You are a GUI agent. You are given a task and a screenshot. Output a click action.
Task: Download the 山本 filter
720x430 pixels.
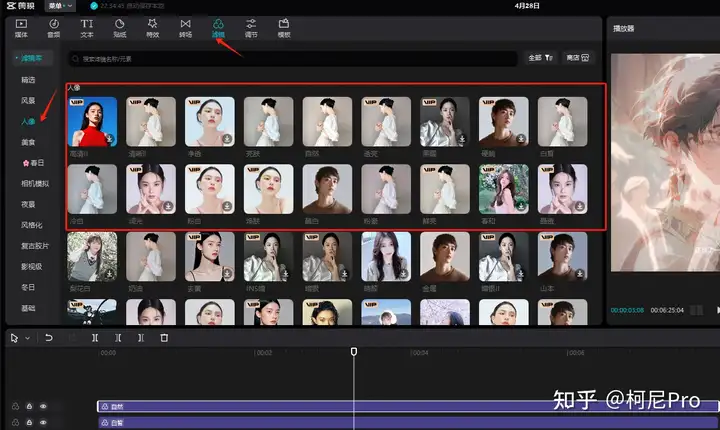pos(580,273)
